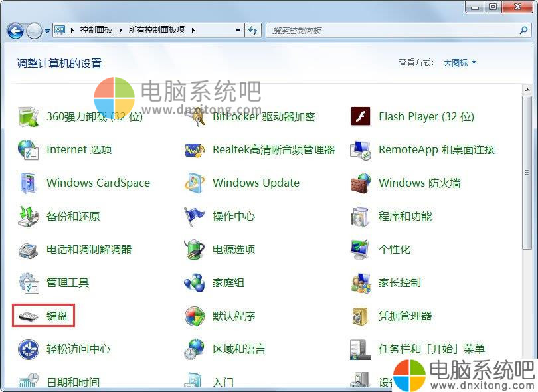The image size is (538, 392).
Task: Open the 键盘 text link
Action: (x=57, y=316)
